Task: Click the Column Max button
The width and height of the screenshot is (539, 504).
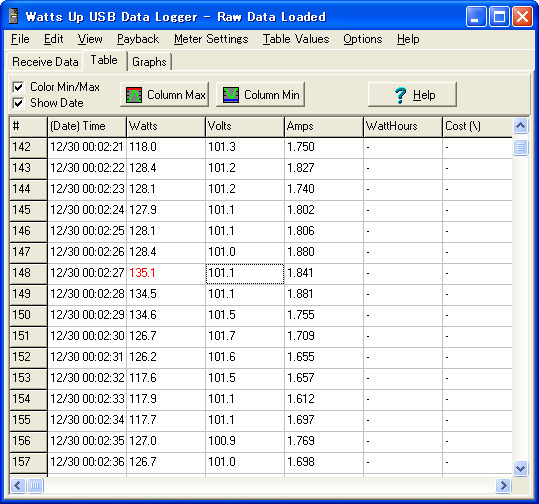Action: coord(165,95)
